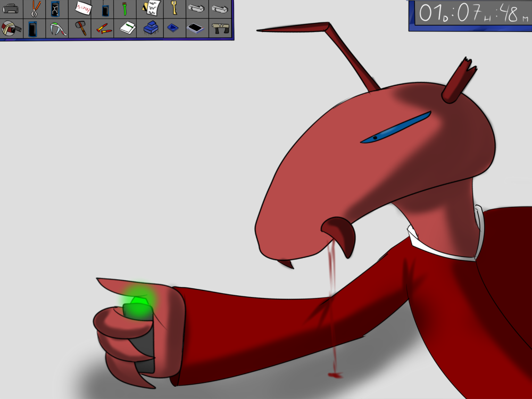Open the handwritten paper documents
532x399 pixels.
coord(151,9)
